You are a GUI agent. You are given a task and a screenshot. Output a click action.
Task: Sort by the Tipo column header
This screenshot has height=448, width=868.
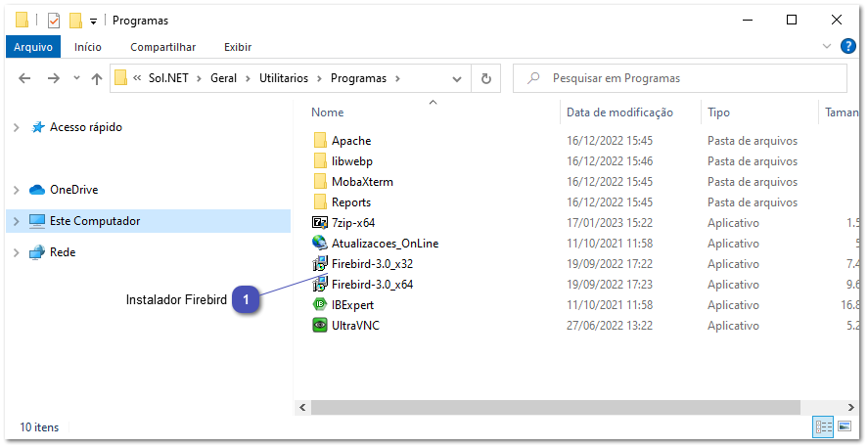[718, 112]
